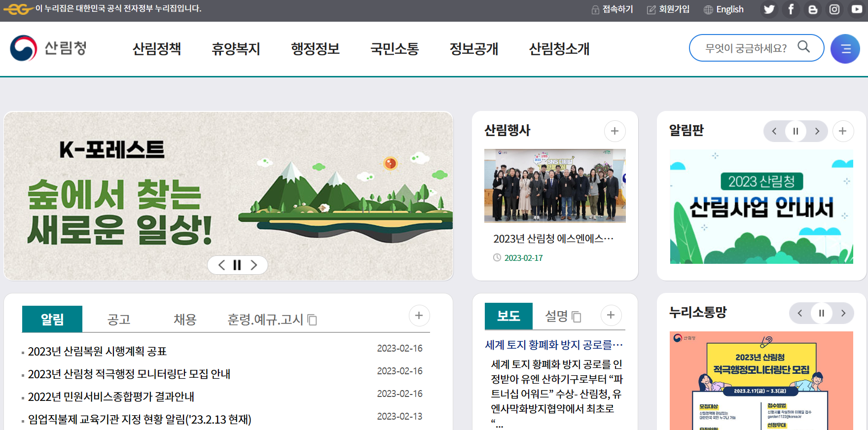Open the 2023 산림사업 안내서 banner image
This screenshot has height=430, width=868.
(761, 207)
